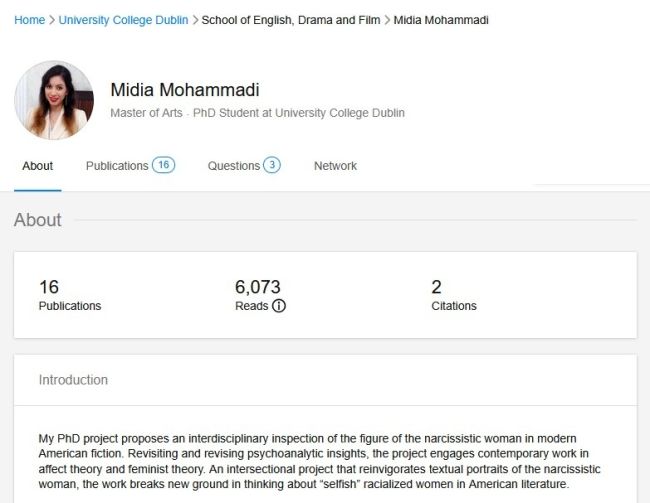The image size is (650, 503).
Task: Open the Publications tab
Action: tap(117, 166)
